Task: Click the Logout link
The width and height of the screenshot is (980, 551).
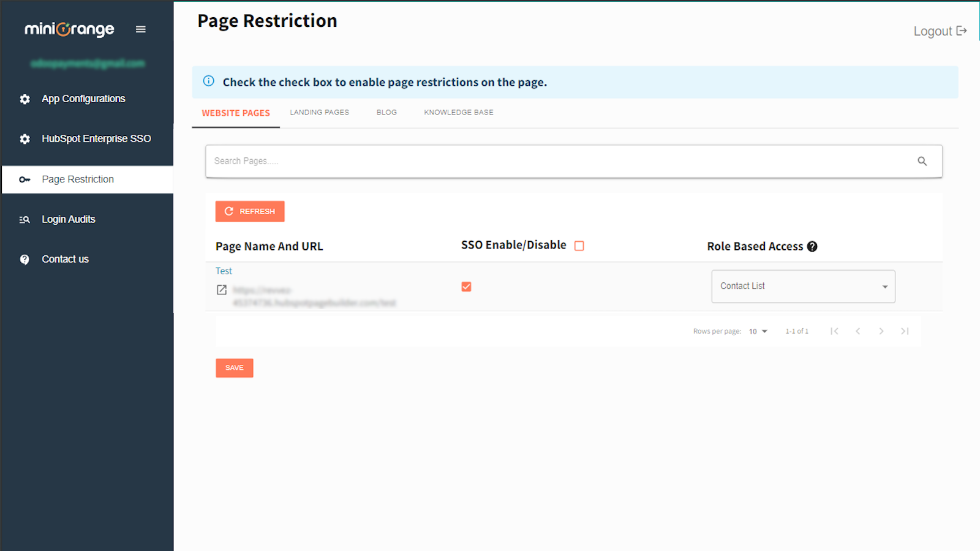Action: click(939, 31)
